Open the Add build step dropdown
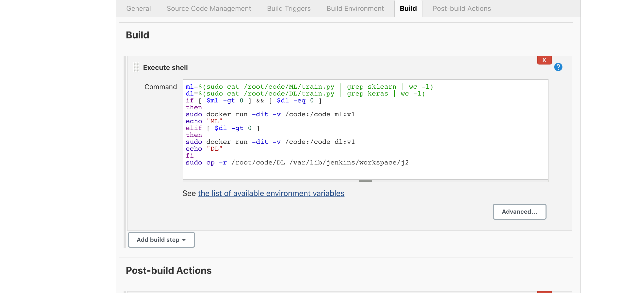 coord(161,240)
